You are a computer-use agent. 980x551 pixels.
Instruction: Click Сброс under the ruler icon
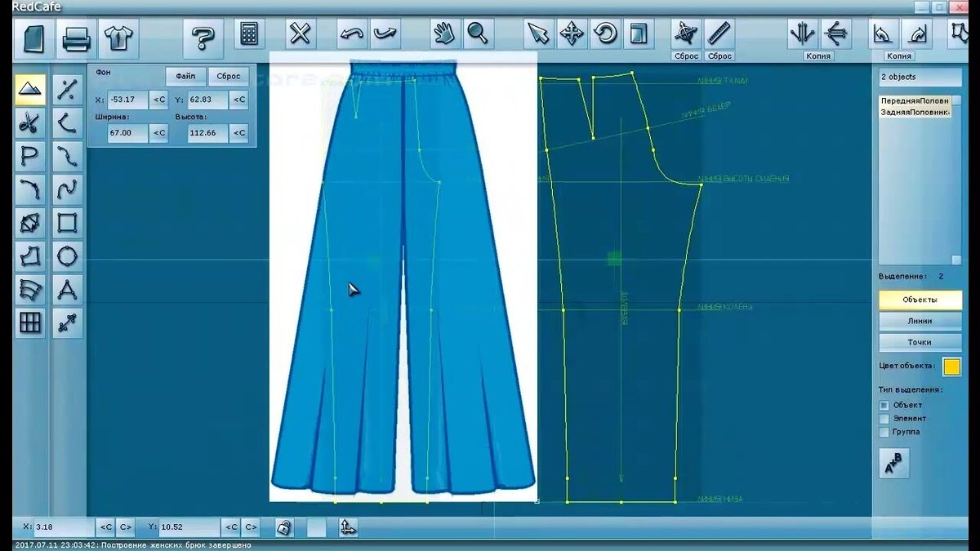719,56
